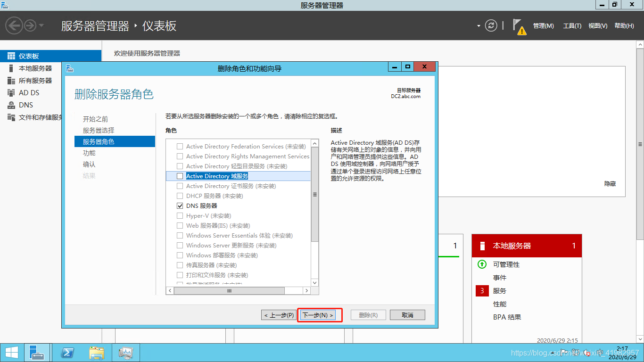The width and height of the screenshot is (644, 362).
Task: Toggle Active Directory Federation Services checkbox
Action: coord(180,147)
